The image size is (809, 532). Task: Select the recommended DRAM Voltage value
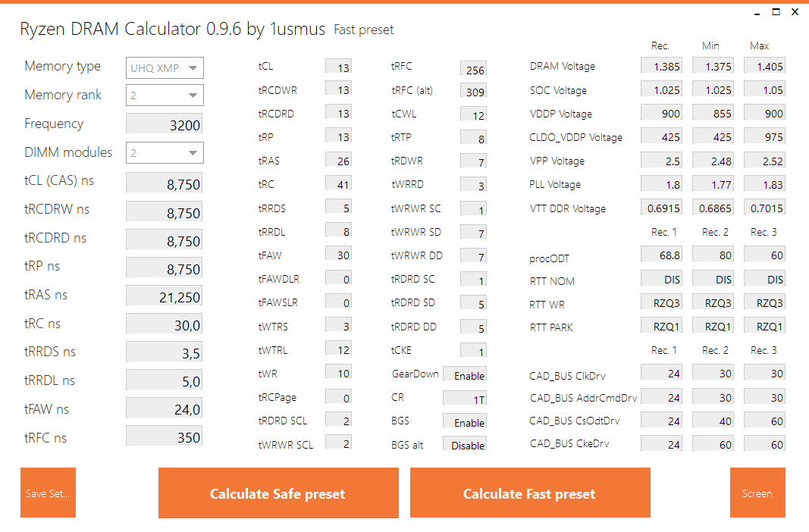[x=663, y=67]
